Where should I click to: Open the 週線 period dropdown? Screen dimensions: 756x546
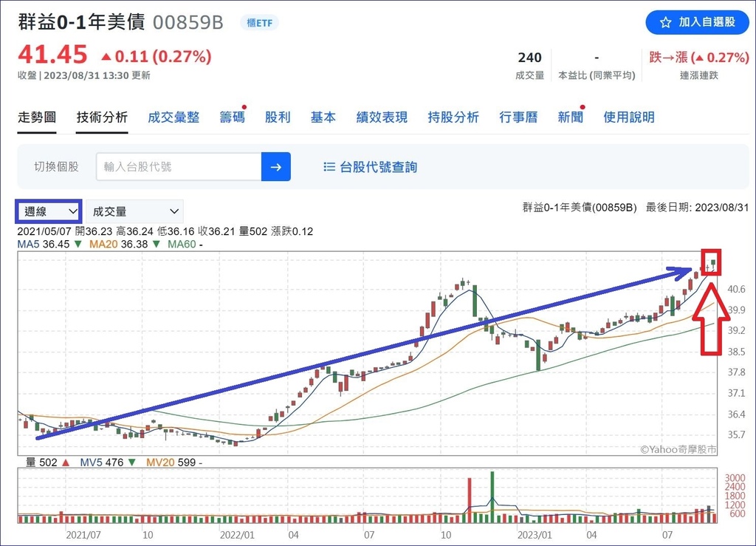(48, 211)
